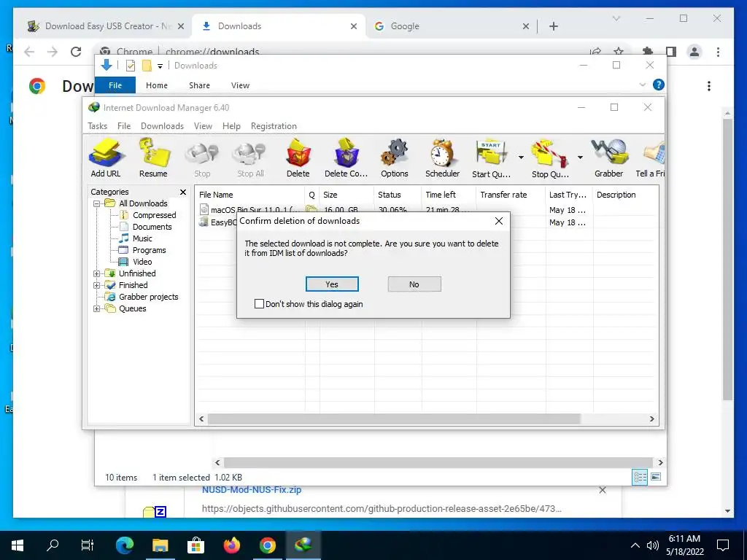Screen dimensions: 747x560
Task: Select the Compressed category
Action: point(154,215)
